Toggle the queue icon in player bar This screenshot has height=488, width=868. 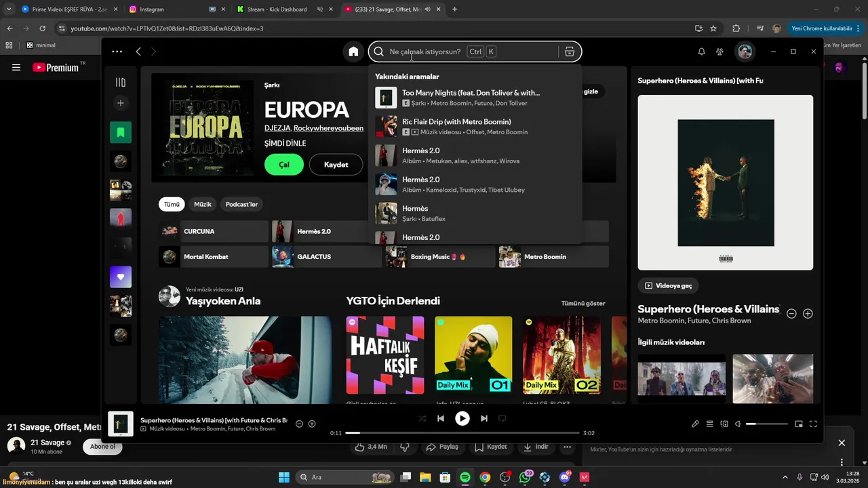[710, 424]
